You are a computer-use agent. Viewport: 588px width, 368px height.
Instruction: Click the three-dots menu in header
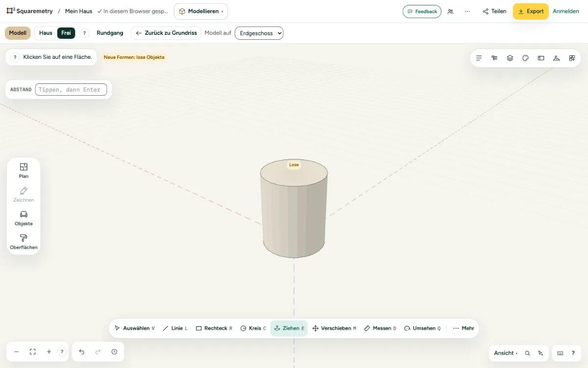[x=467, y=11]
